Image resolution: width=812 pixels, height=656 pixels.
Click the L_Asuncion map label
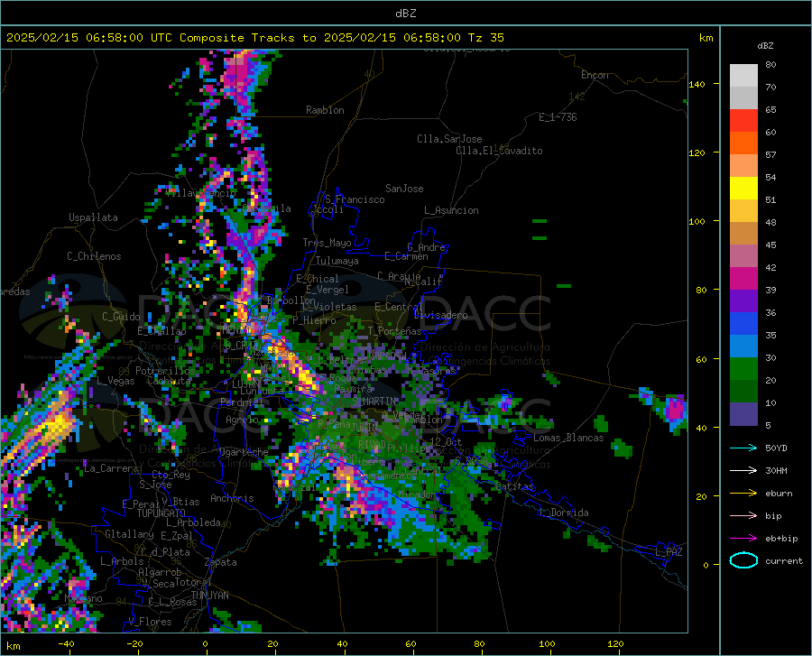[x=451, y=210]
